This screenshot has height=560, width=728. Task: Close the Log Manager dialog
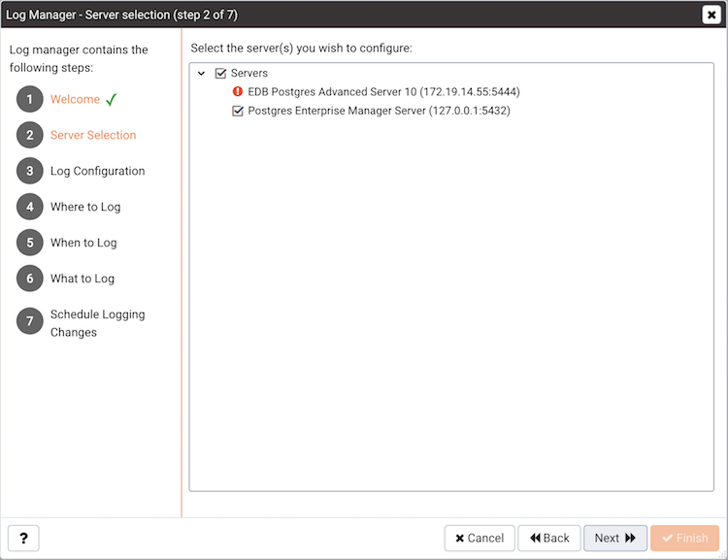click(x=711, y=15)
